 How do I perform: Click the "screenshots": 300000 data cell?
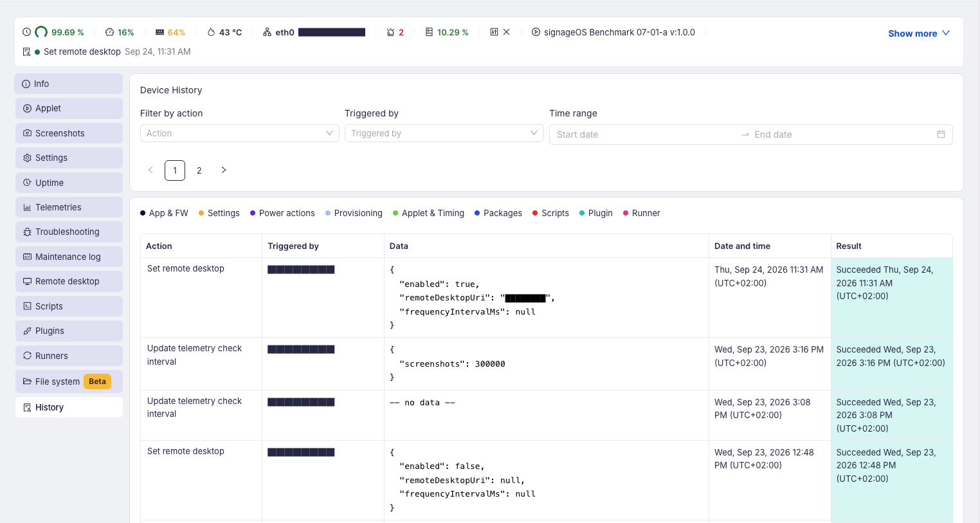click(547, 364)
